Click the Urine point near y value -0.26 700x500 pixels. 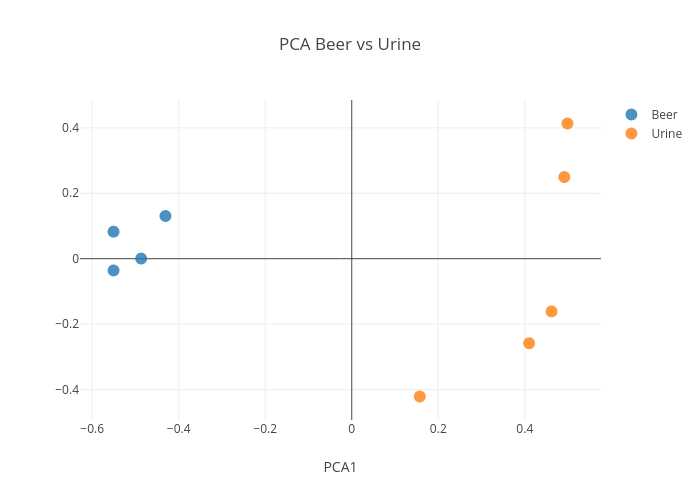click(529, 343)
